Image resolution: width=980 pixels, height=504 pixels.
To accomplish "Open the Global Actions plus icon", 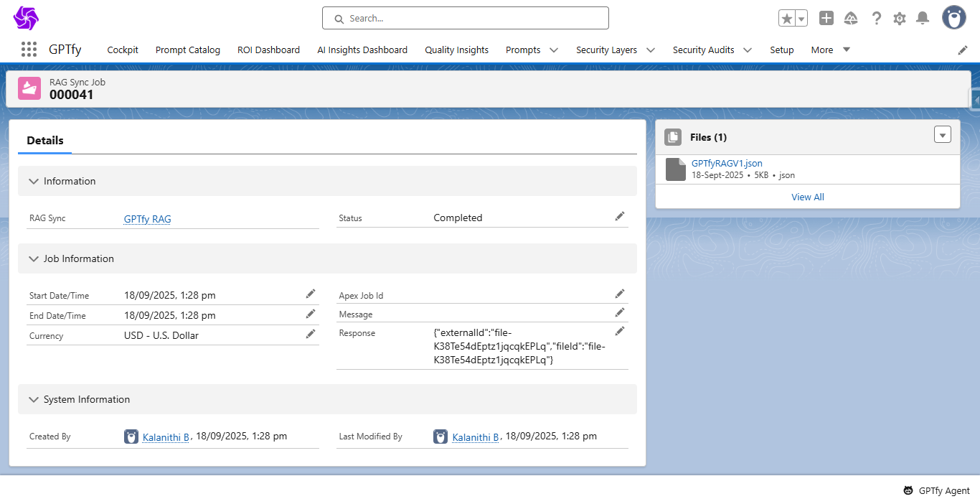I will (826, 19).
